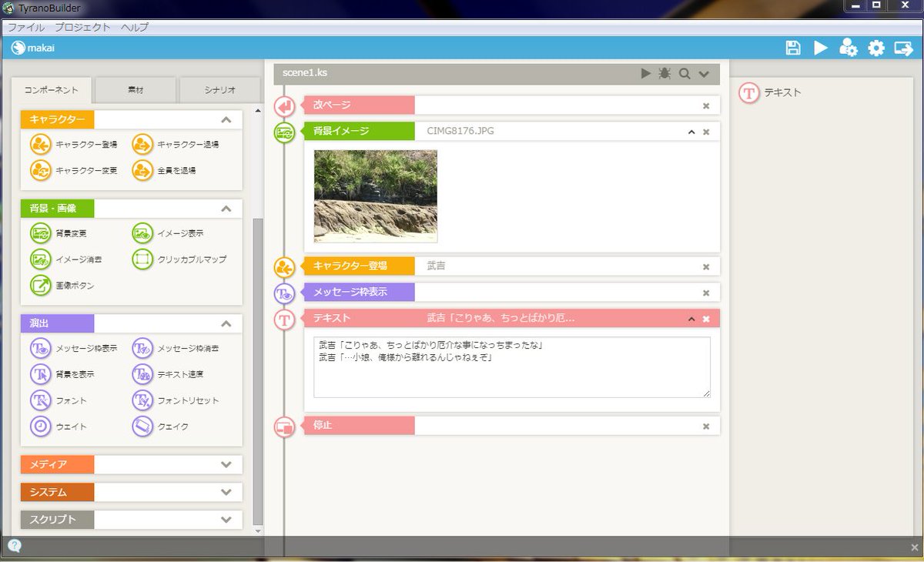Add ウェイト component
Screen dimensions: 924x562
[x=59, y=426]
